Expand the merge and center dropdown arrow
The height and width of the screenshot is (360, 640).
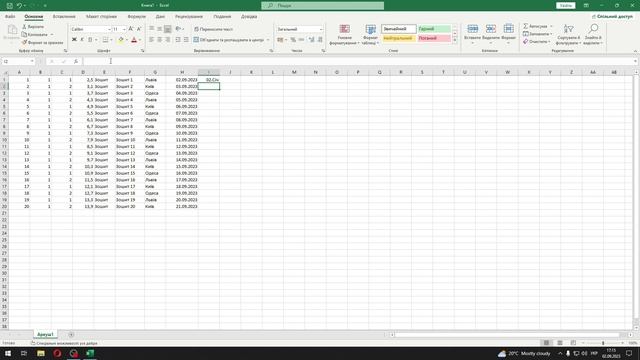pyautogui.click(x=268, y=40)
